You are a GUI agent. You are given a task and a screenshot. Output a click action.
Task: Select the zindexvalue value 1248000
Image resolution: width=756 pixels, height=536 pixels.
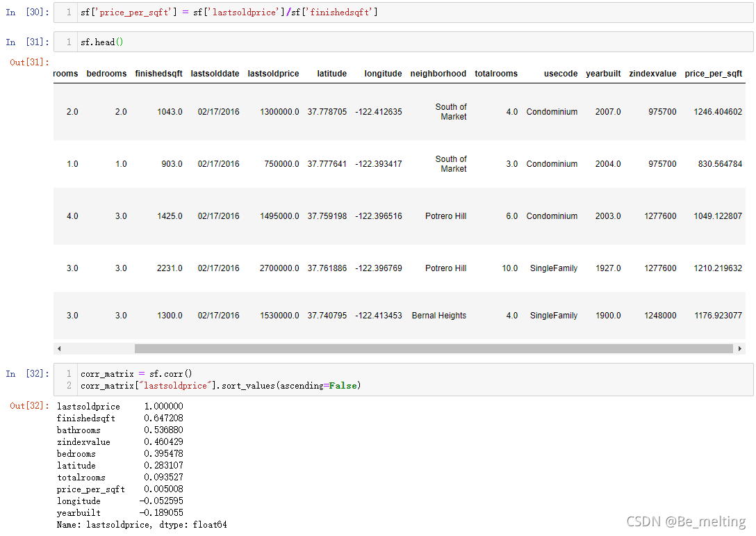click(x=660, y=315)
